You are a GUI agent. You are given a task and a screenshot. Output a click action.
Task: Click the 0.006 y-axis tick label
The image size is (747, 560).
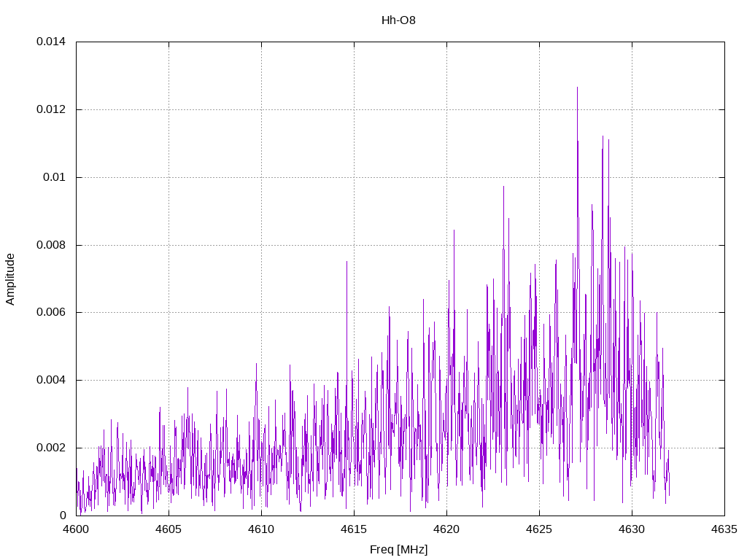click(x=51, y=312)
